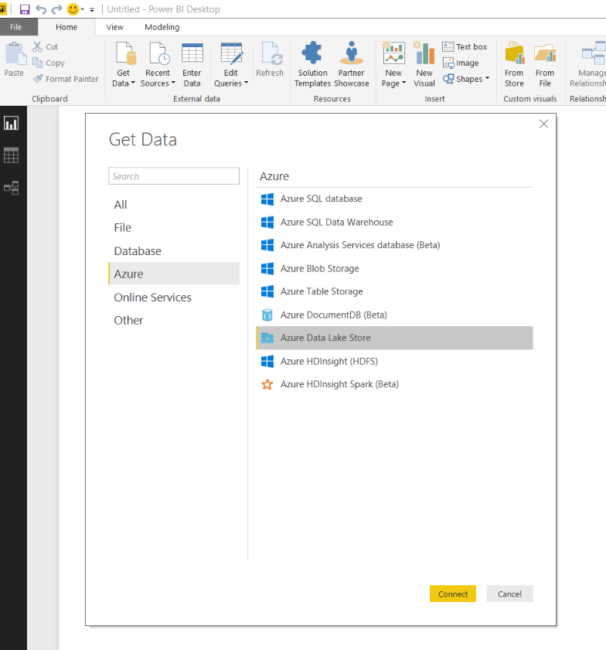
Task: Select the Other category
Action: [x=174, y=320]
